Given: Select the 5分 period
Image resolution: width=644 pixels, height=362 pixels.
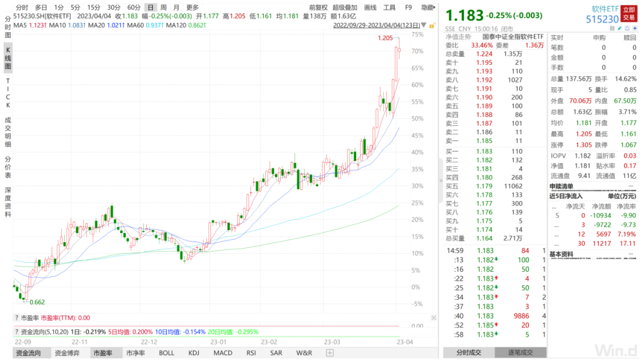Looking at the screenshot, I should click(x=75, y=7).
